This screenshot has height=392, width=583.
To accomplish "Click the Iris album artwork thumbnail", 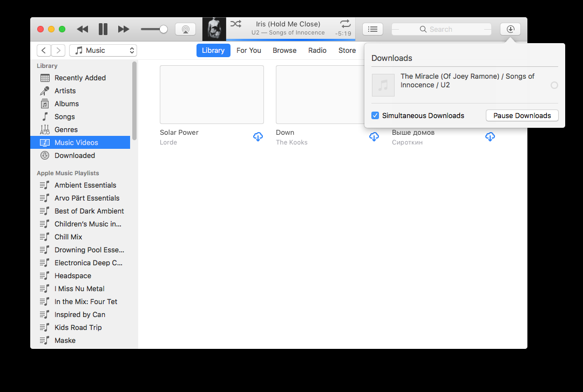I will (214, 29).
